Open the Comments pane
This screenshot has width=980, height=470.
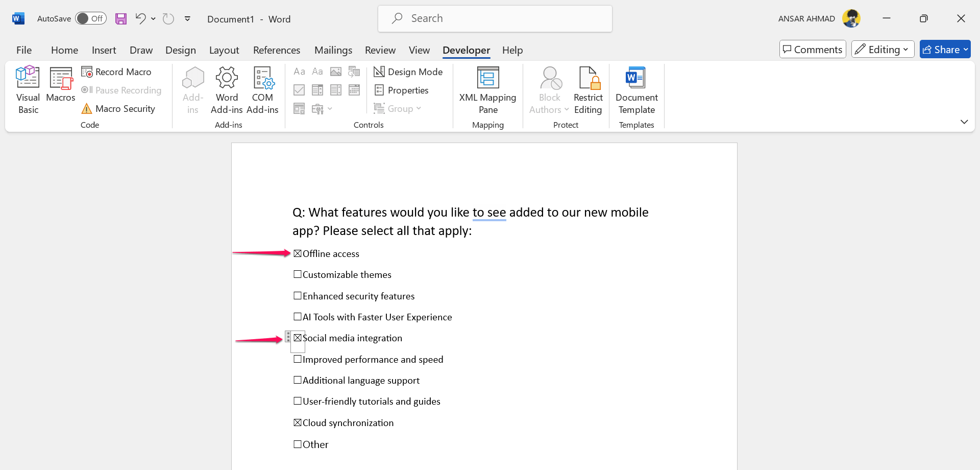[x=813, y=49]
